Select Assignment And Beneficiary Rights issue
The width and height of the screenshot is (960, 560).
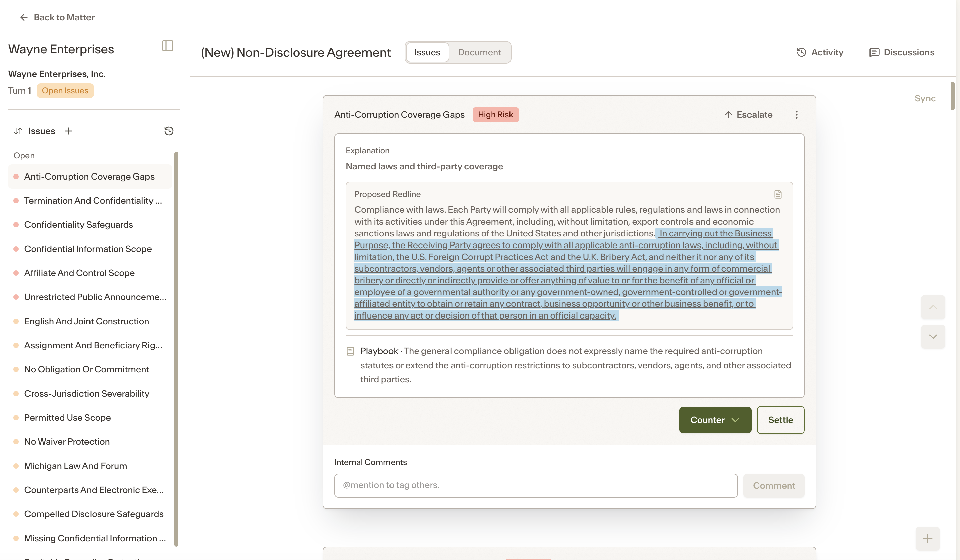(x=89, y=345)
